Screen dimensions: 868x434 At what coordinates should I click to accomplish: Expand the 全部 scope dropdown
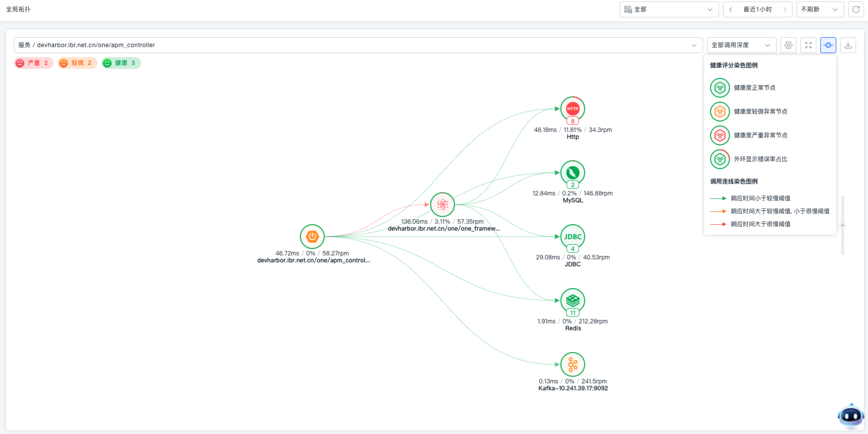tap(669, 9)
